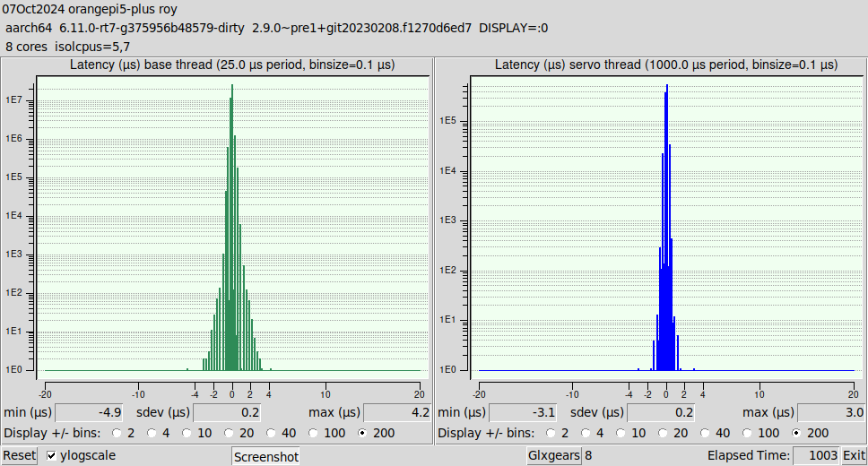
Task: Click the Reset button
Action: pos(20,455)
